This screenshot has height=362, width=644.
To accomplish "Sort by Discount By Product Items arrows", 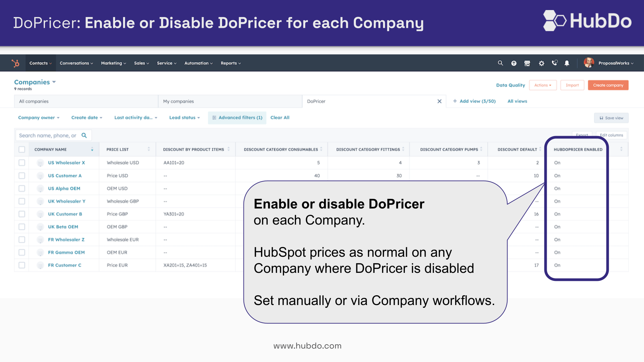I will pyautogui.click(x=228, y=149).
